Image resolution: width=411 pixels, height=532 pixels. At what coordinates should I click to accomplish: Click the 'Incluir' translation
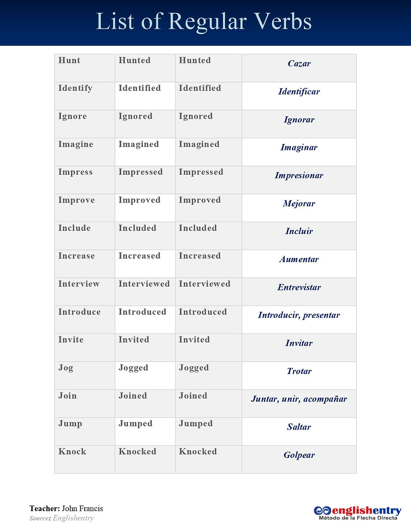[x=299, y=231]
